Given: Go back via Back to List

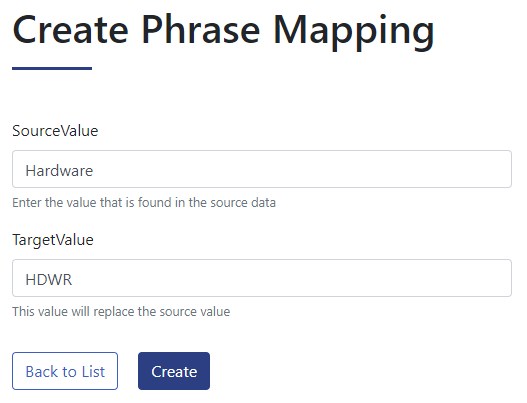Looking at the screenshot, I should pyautogui.click(x=65, y=371).
